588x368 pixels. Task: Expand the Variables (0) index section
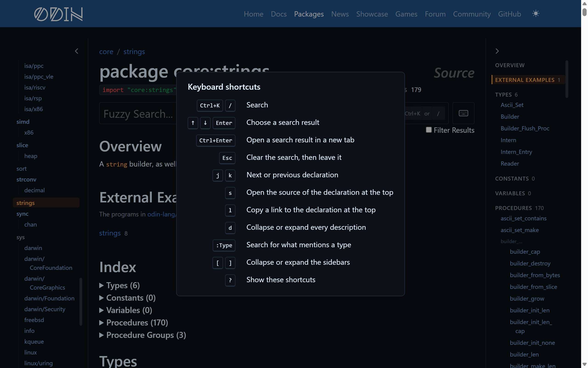[126, 310]
